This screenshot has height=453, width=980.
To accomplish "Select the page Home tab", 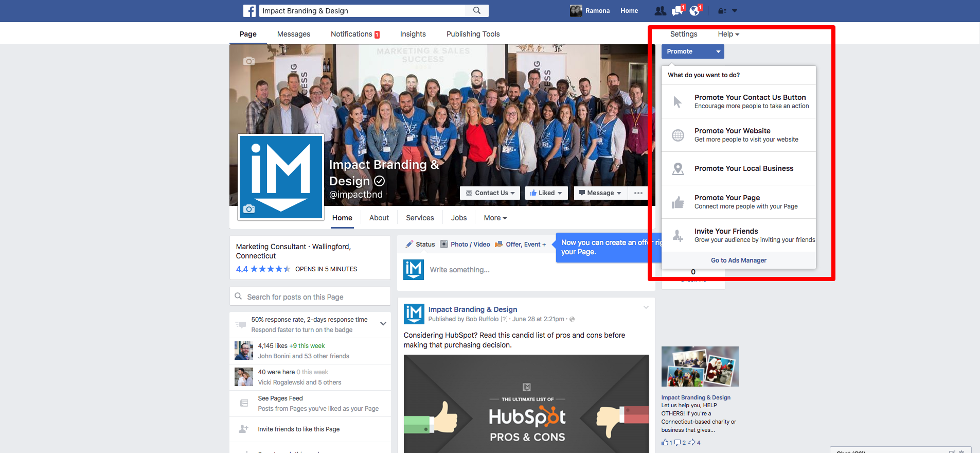I will click(x=342, y=218).
